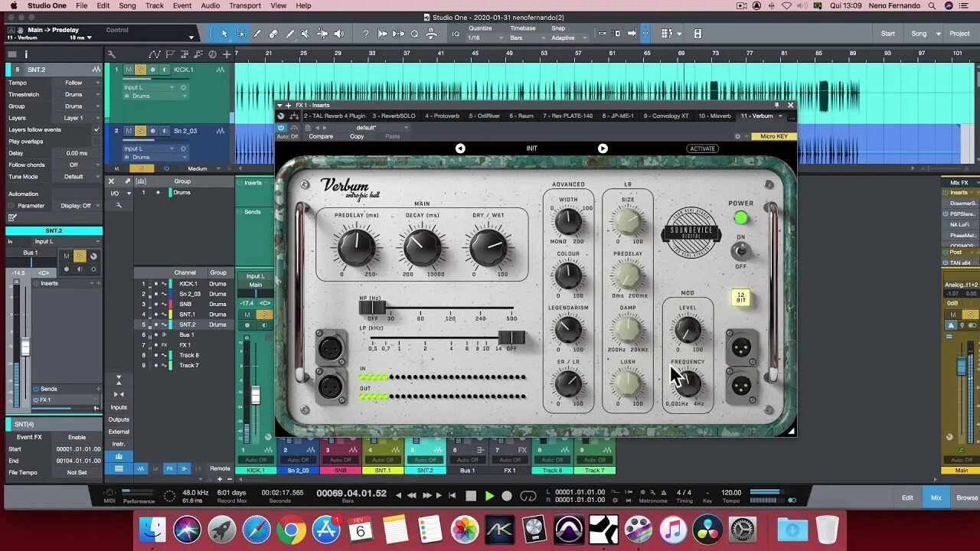Click the IQ quantize icon

[456, 34]
